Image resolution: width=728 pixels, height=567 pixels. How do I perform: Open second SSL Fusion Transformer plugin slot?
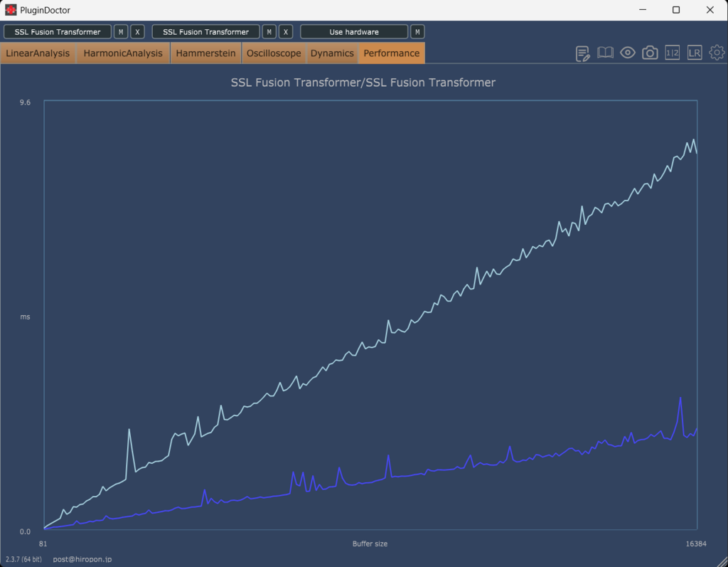coord(205,31)
